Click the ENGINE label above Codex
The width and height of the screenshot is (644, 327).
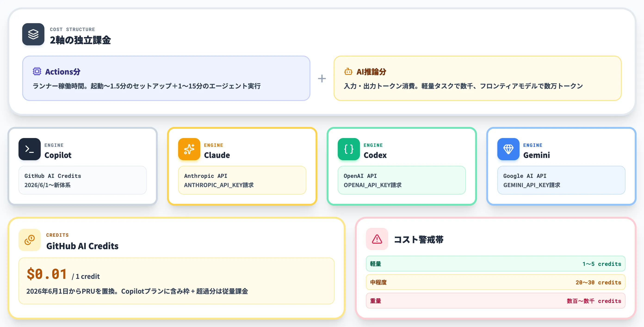(x=373, y=145)
